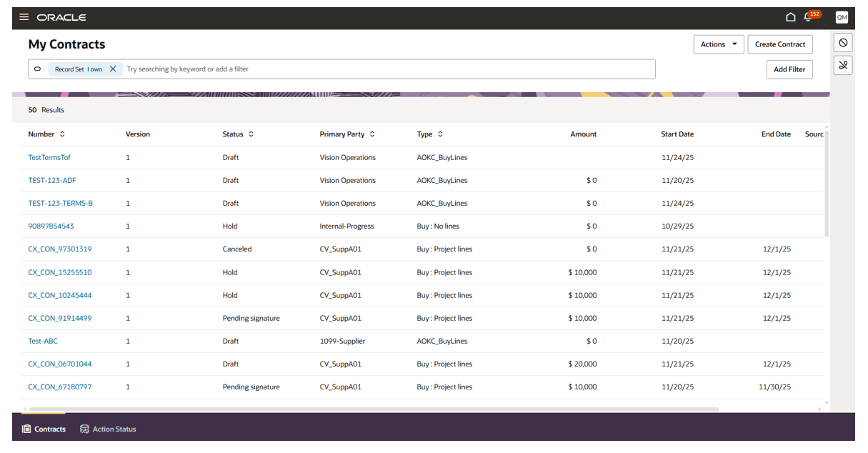Switch to the Action Status tab
This screenshot has height=453, width=868.
(108, 429)
